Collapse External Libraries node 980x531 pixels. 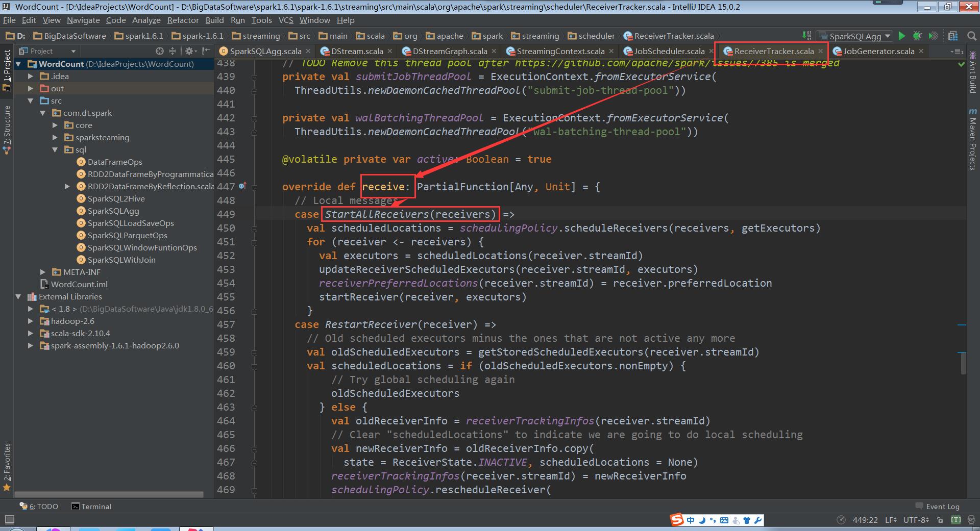point(18,296)
